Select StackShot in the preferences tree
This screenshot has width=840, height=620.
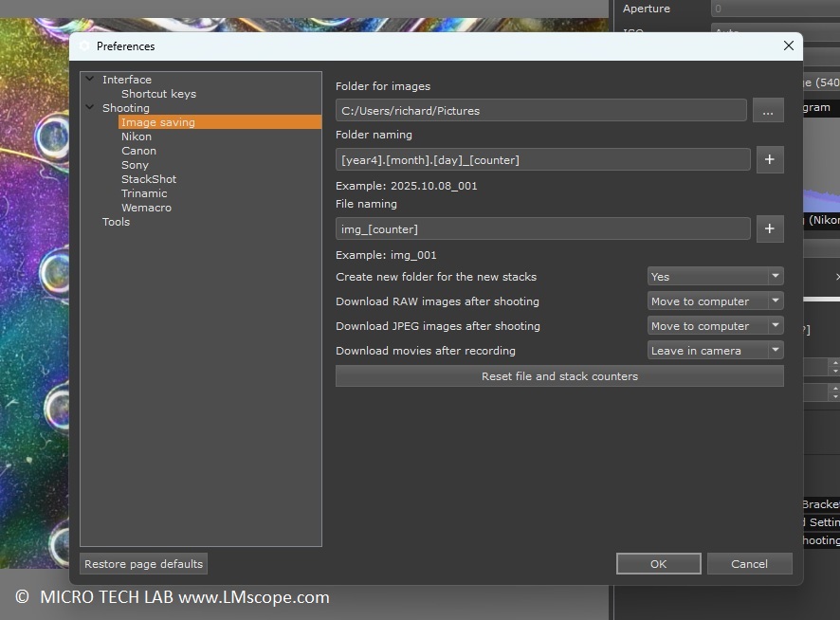click(149, 179)
